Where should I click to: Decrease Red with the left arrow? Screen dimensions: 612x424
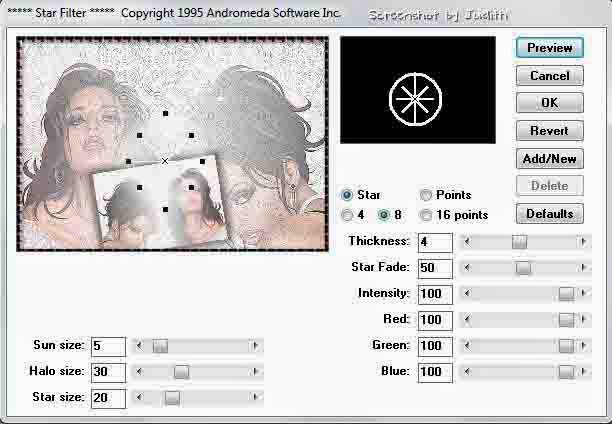[x=467, y=320]
